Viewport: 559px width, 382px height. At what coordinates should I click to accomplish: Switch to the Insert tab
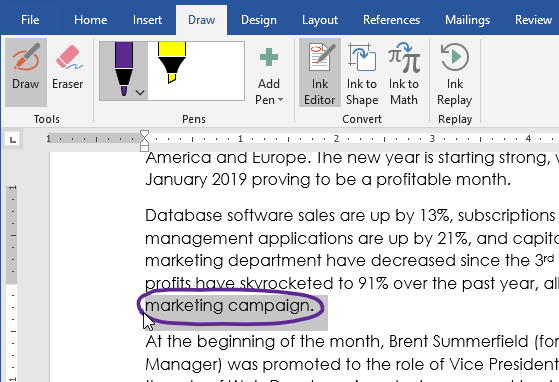[x=147, y=20]
